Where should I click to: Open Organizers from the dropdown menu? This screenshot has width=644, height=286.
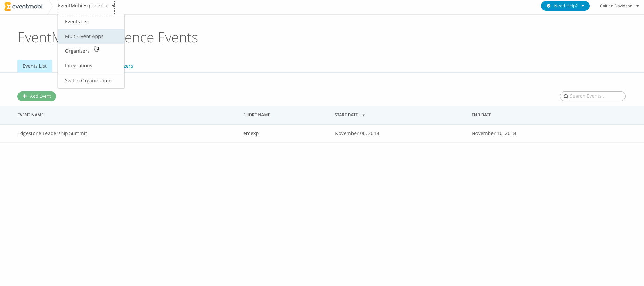click(91, 51)
